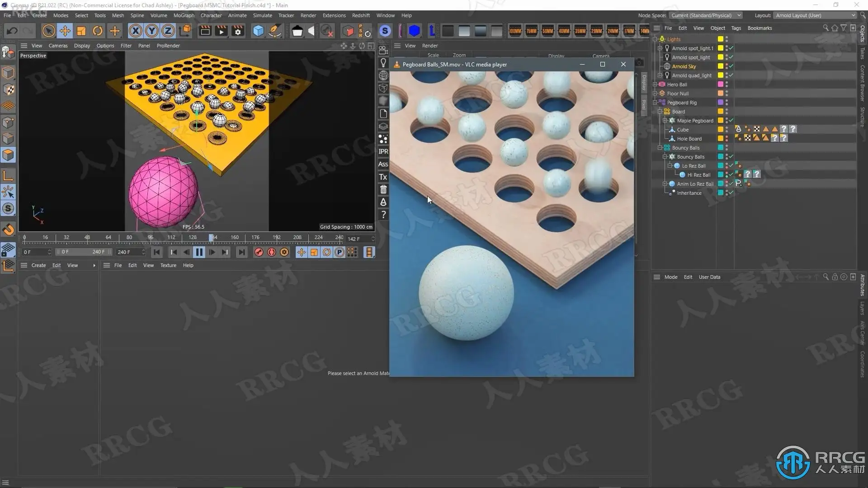The image size is (868, 488).
Task: Select the Move tool in toolbar
Action: pyautogui.click(x=65, y=31)
